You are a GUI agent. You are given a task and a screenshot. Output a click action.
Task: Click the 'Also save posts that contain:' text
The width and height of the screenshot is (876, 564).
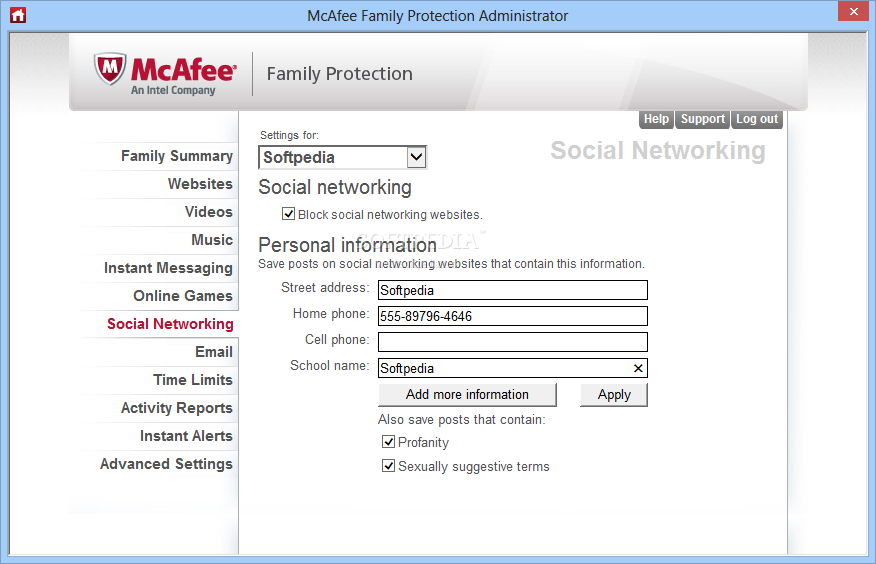point(461,419)
